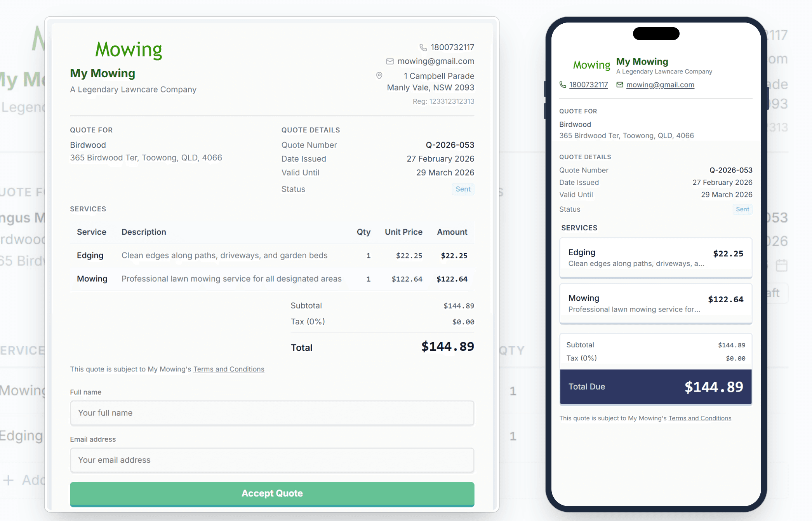Tap the 1800732117 phone link in mobile preview
The width and height of the screenshot is (812, 521).
point(588,85)
